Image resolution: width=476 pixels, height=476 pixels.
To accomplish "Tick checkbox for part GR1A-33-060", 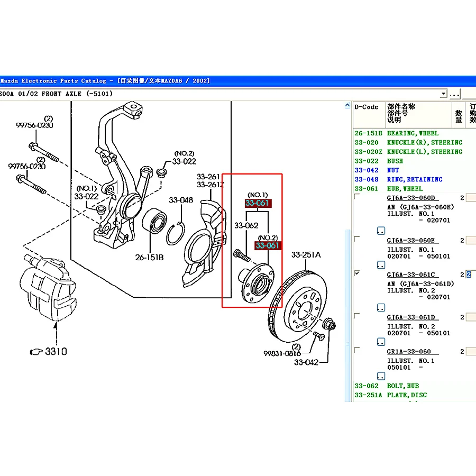I will click(x=357, y=350).
